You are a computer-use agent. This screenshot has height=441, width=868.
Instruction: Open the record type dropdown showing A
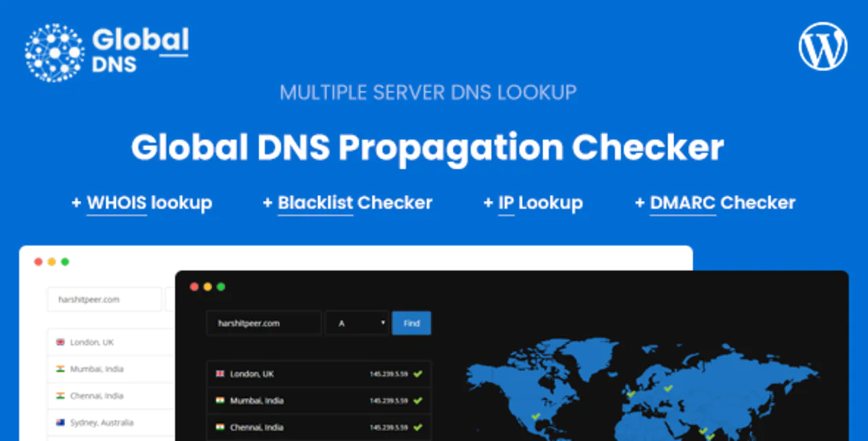(x=358, y=323)
